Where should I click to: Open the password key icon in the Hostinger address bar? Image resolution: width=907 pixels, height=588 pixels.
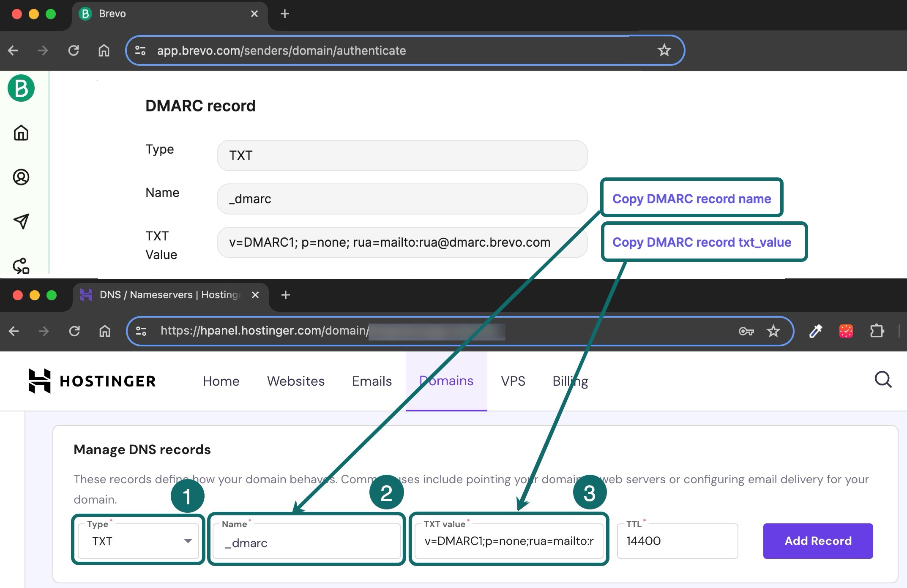[x=746, y=332]
